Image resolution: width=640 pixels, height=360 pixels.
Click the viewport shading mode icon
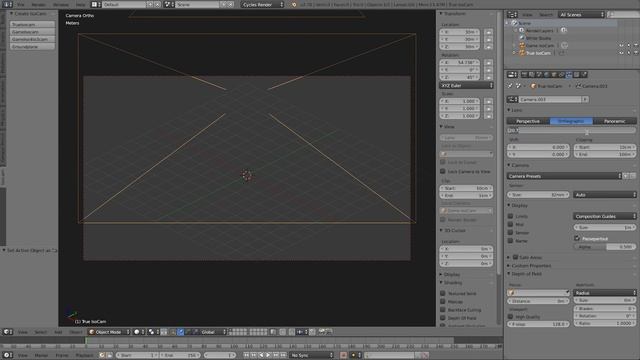(x=138, y=332)
